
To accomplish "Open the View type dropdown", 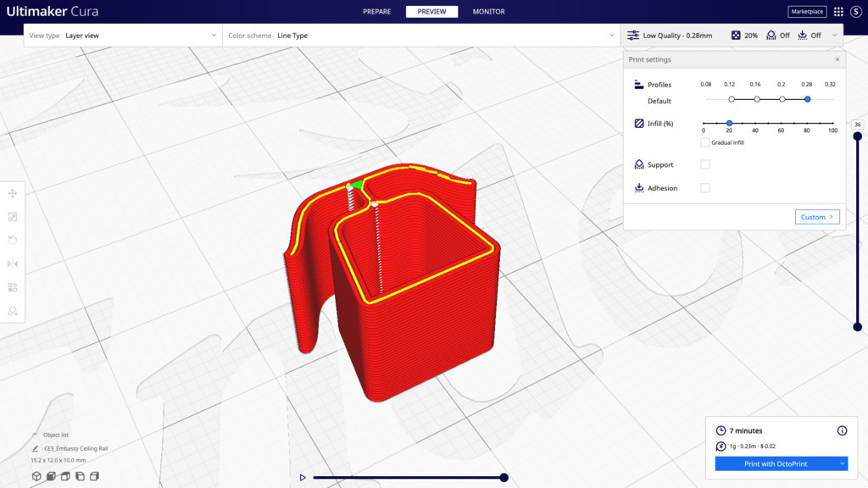I will (123, 36).
